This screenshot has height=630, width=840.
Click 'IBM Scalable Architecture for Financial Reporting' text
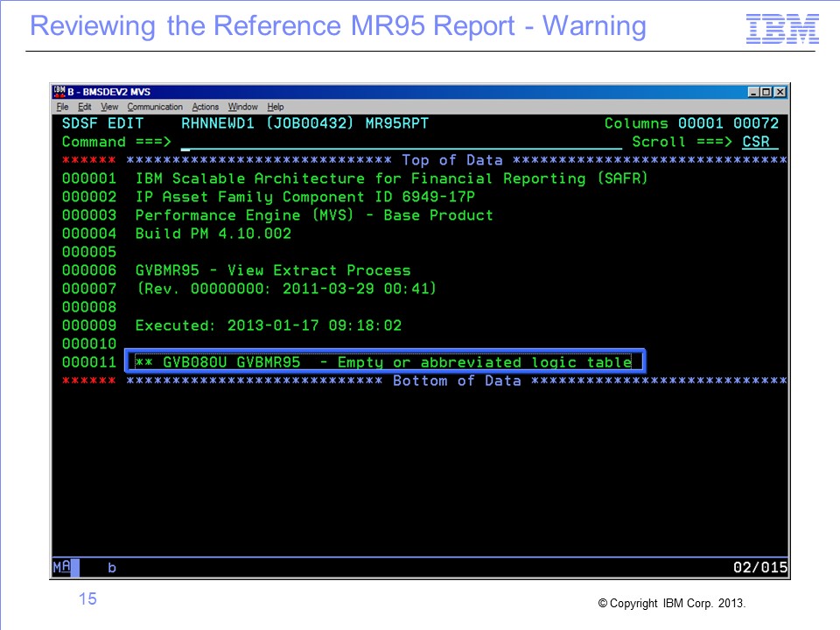(392, 178)
